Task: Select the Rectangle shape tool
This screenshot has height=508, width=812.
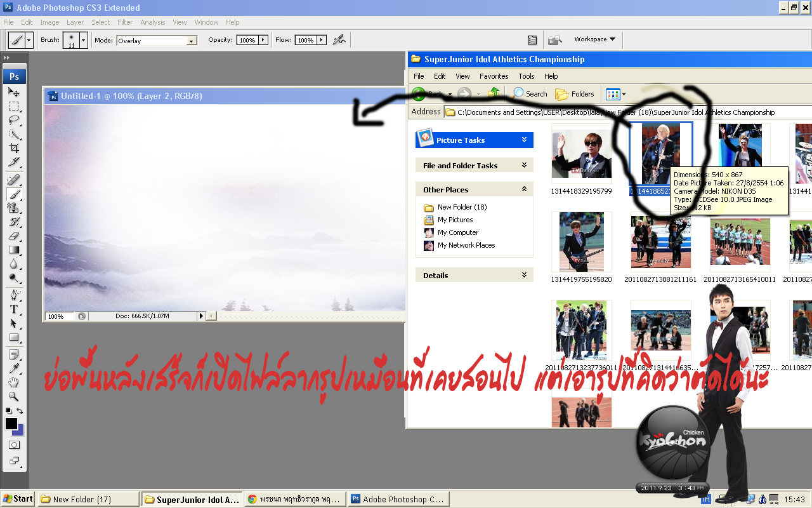Action: 14,338
